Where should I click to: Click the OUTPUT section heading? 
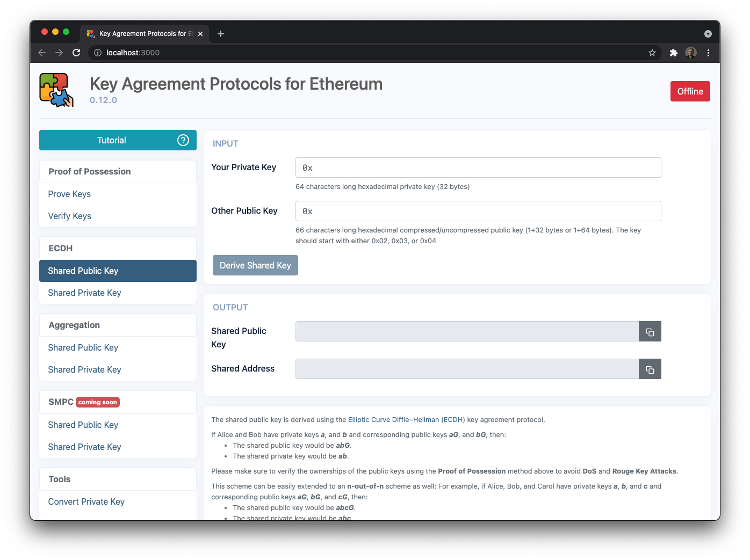point(230,308)
